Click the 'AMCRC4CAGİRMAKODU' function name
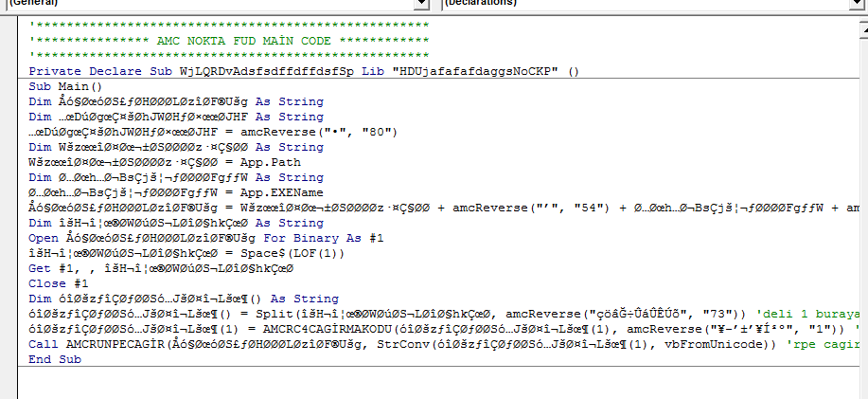Screen dimensions: 868x399 328,329
